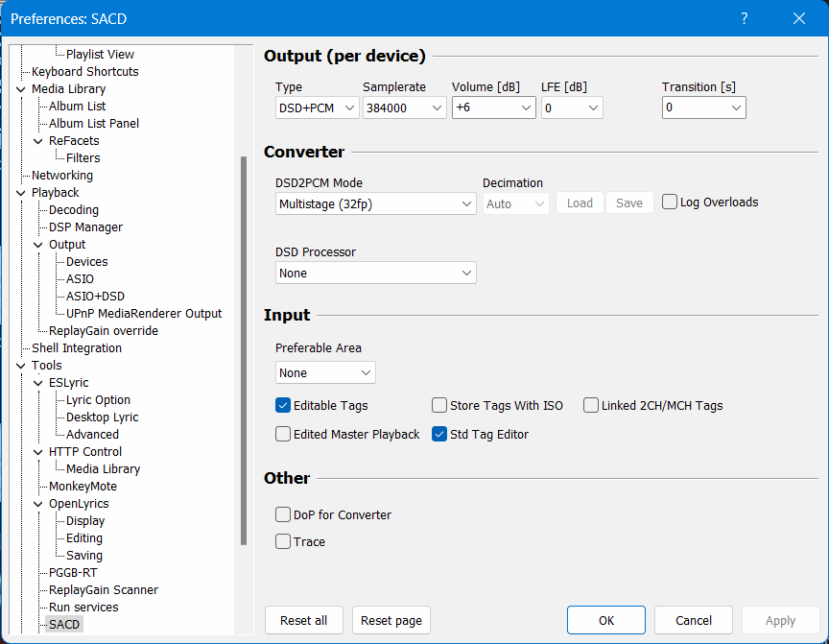Enable Store Tags With ISO

[x=439, y=406]
